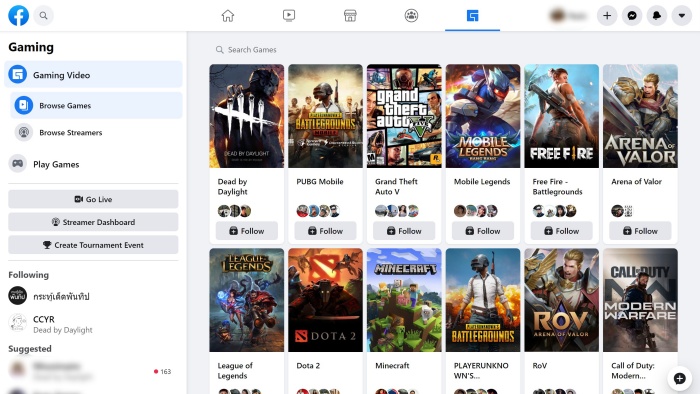Open Free Fire cover thumbnail
The image size is (700, 394).
click(x=562, y=116)
